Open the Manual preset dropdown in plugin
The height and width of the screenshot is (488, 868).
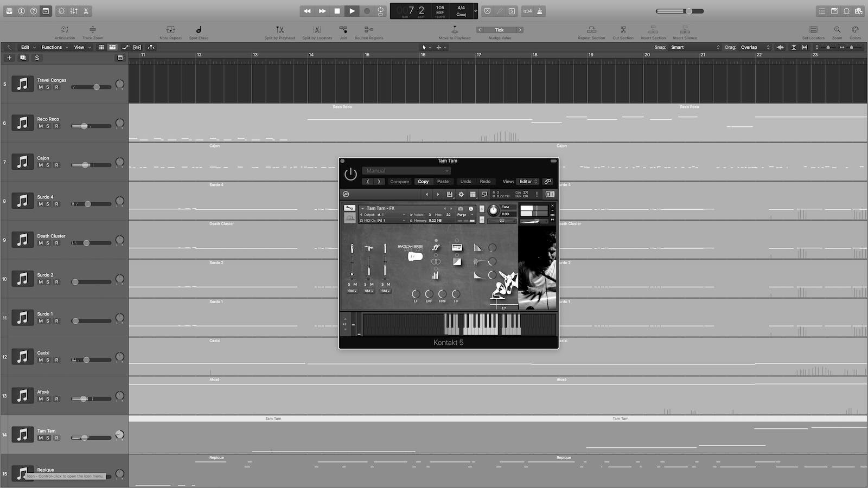[406, 171]
